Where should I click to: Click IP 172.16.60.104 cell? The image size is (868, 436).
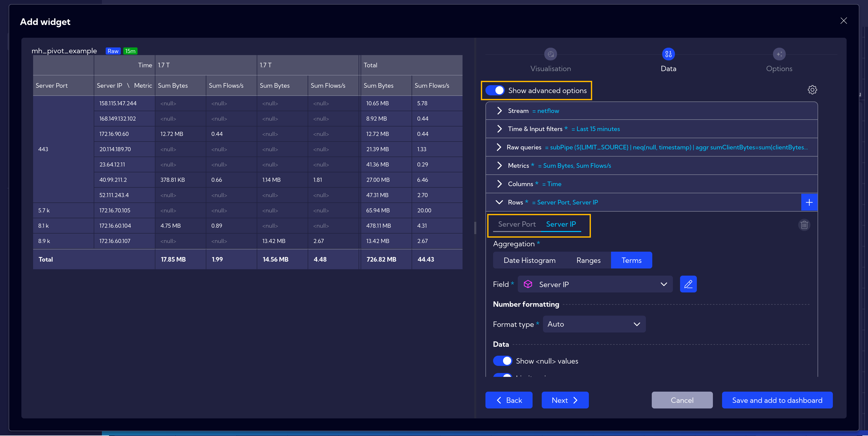(124, 226)
